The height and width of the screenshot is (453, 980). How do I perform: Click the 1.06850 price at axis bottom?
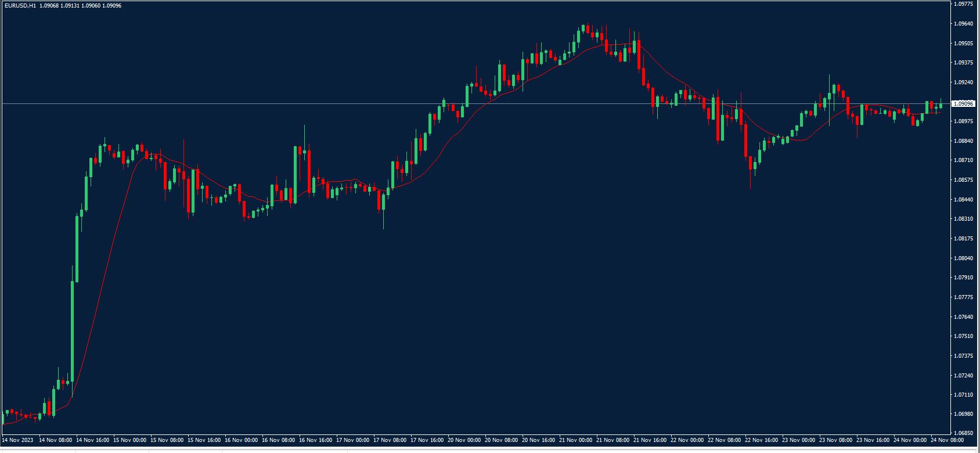click(963, 433)
